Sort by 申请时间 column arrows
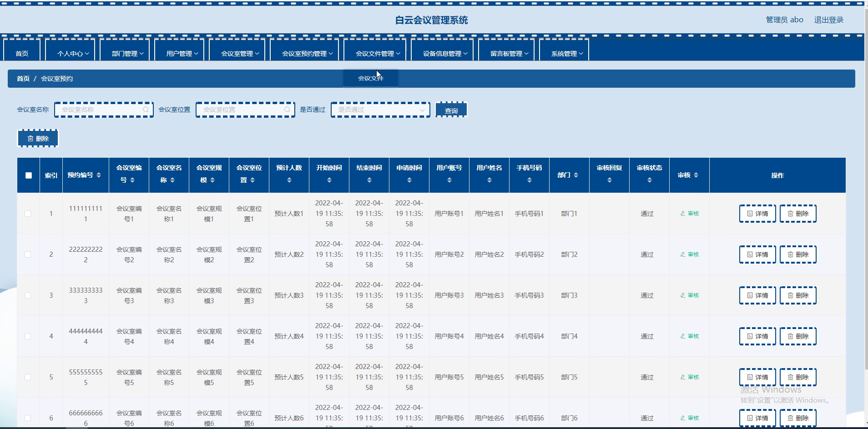Image resolution: width=868 pixels, height=429 pixels. pyautogui.click(x=409, y=180)
